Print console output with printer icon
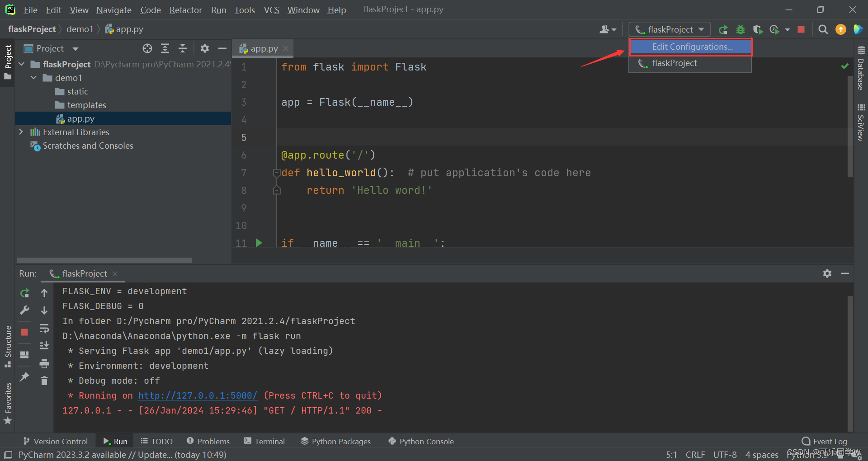868x461 pixels. tap(44, 363)
